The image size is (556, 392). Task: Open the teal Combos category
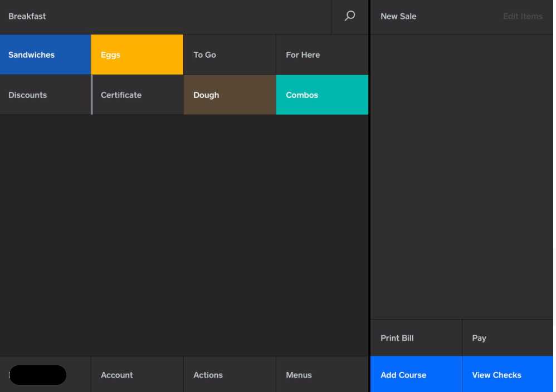[322, 95]
